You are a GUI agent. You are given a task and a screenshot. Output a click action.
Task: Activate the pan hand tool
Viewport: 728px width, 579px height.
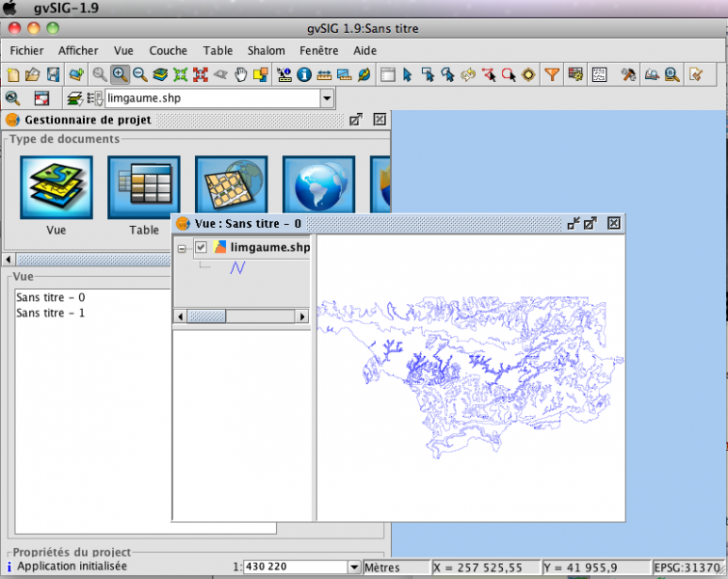[240, 74]
